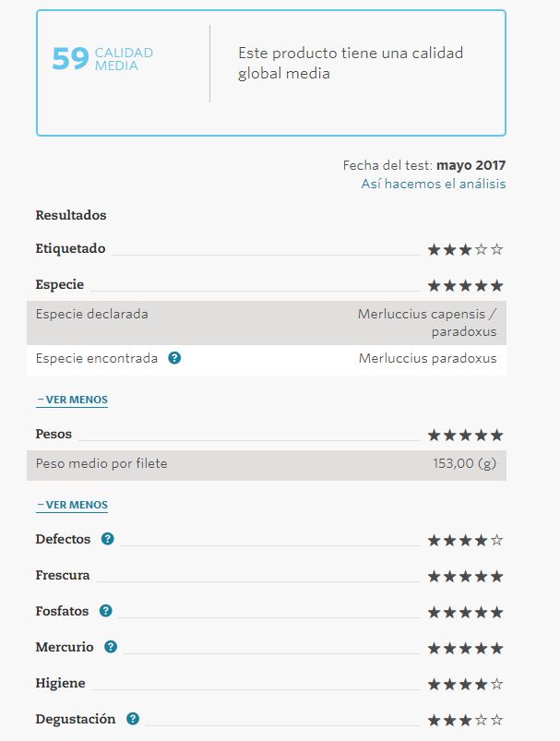Click the Mercurio help question icon

point(111,647)
